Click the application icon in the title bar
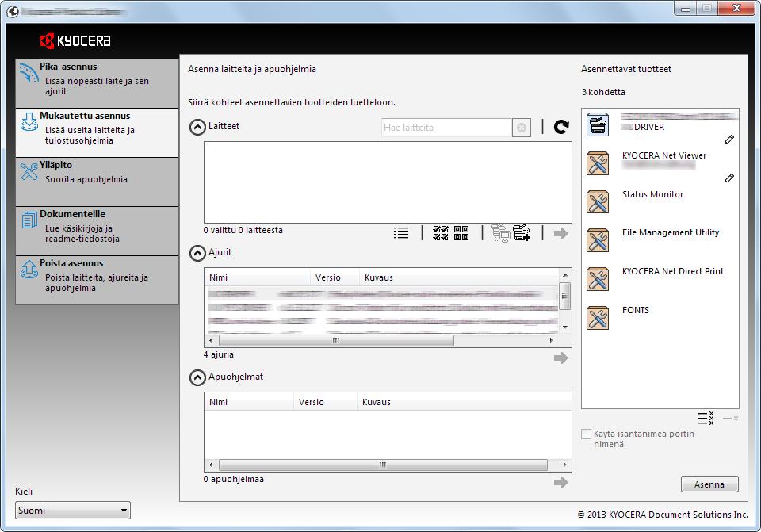 (x=13, y=11)
